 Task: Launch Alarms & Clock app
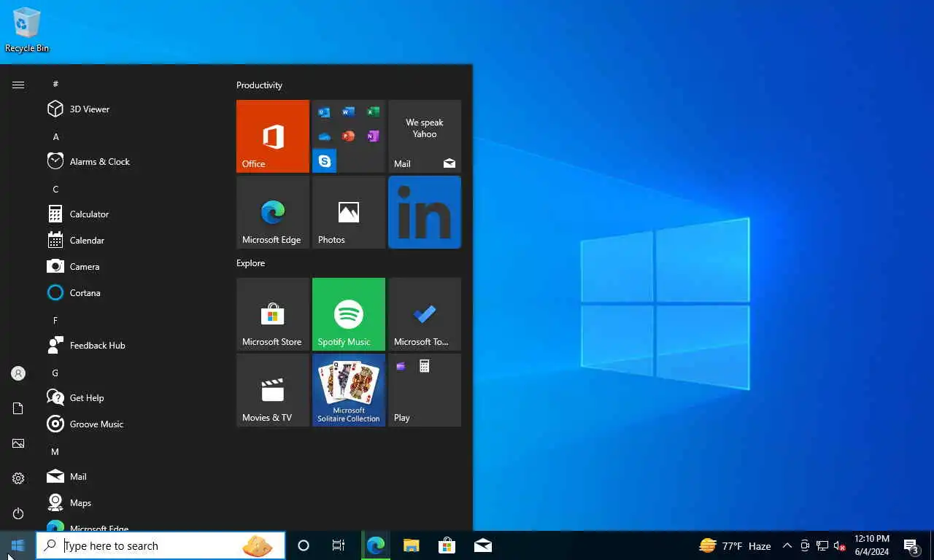click(131, 161)
